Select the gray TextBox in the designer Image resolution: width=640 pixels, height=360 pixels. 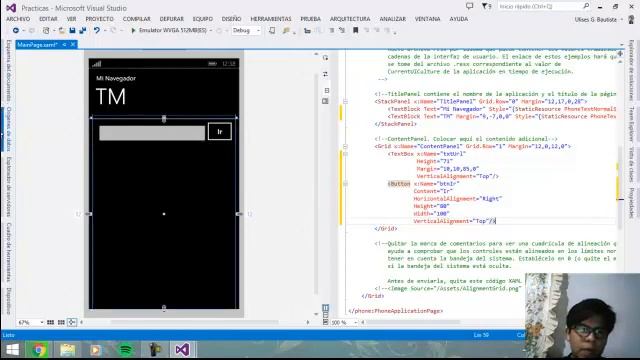[152, 133]
